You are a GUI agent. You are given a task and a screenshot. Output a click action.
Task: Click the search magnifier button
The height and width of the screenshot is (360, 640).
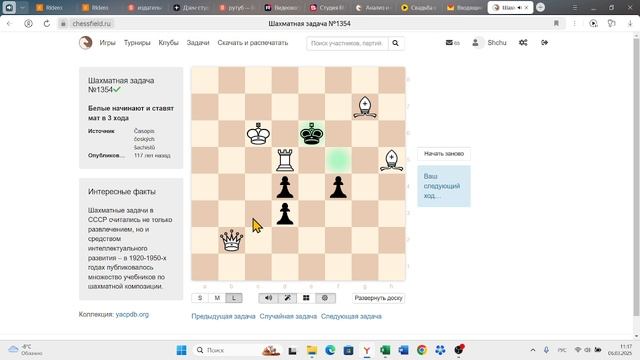click(396, 43)
